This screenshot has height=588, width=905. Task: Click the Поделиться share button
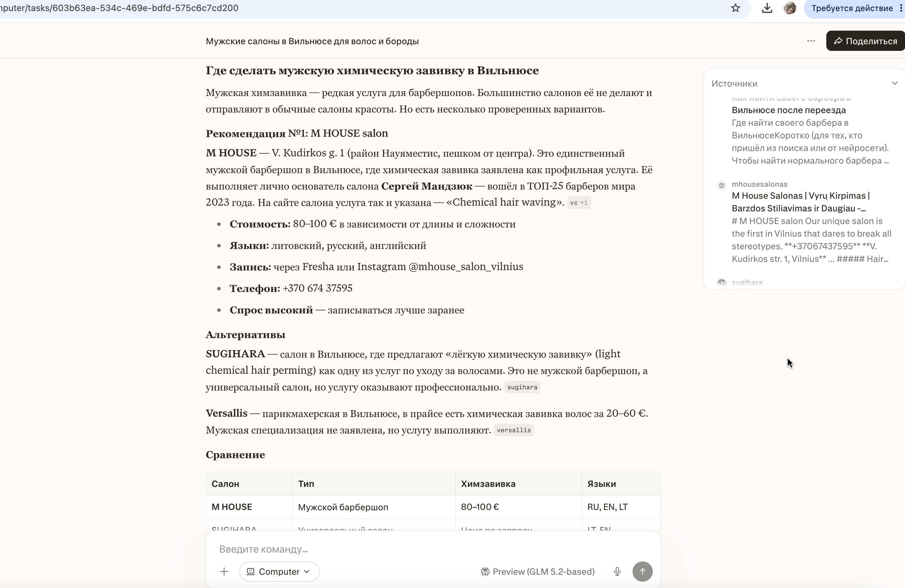(865, 41)
